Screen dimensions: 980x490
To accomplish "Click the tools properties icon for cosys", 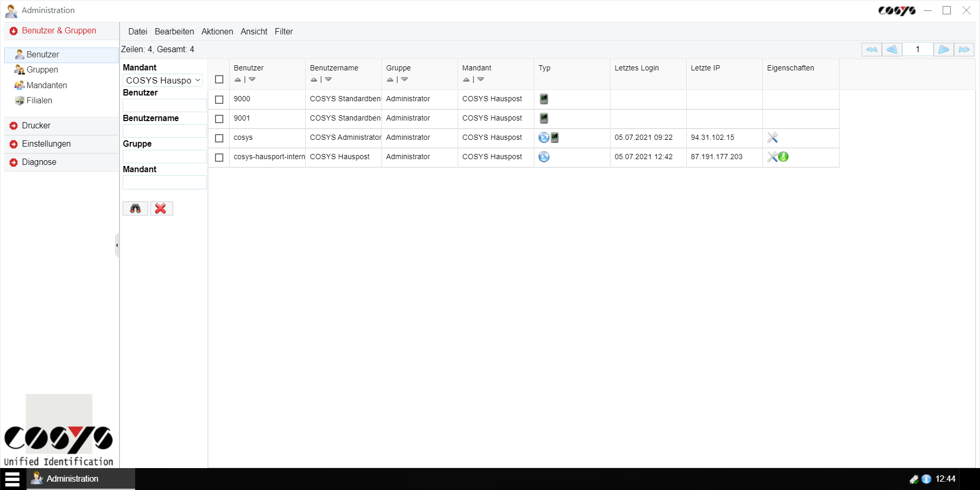I will click(x=773, y=138).
